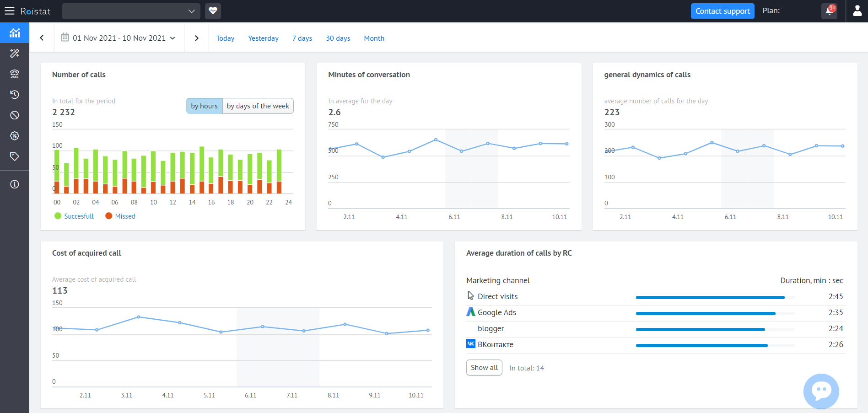Viewport: 868px width, 413px height.
Task: Go to next date period
Action: [x=197, y=38]
